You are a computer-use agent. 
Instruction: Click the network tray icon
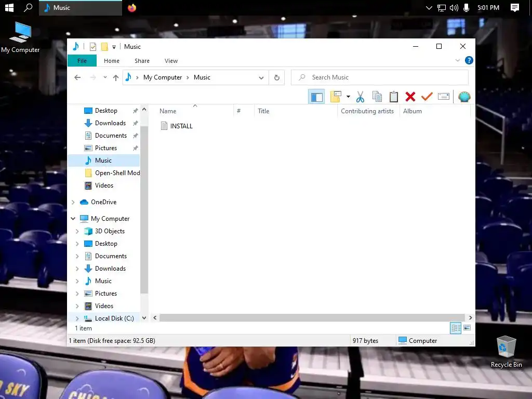pyautogui.click(x=441, y=8)
